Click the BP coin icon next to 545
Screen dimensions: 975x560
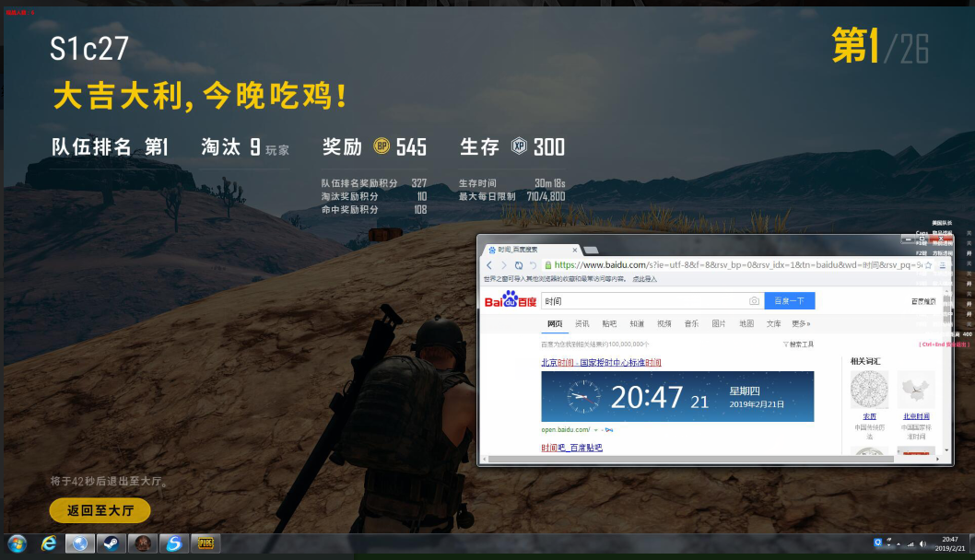coord(382,146)
